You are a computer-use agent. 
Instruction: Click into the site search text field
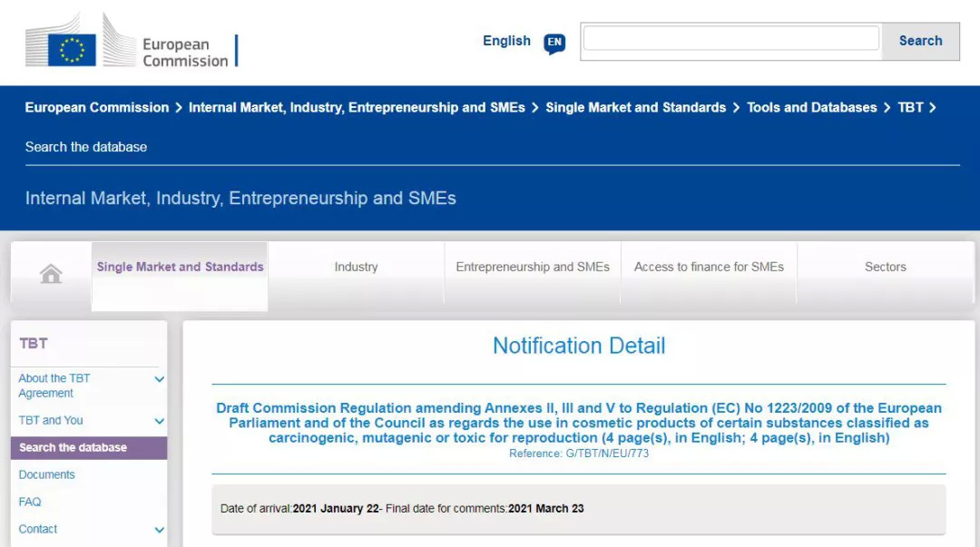730,39
